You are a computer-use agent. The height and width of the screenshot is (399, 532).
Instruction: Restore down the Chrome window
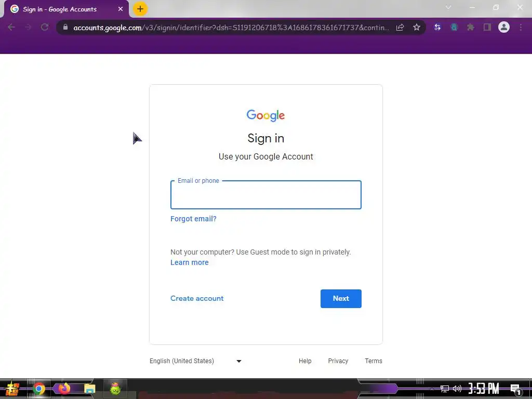pyautogui.click(x=496, y=7)
